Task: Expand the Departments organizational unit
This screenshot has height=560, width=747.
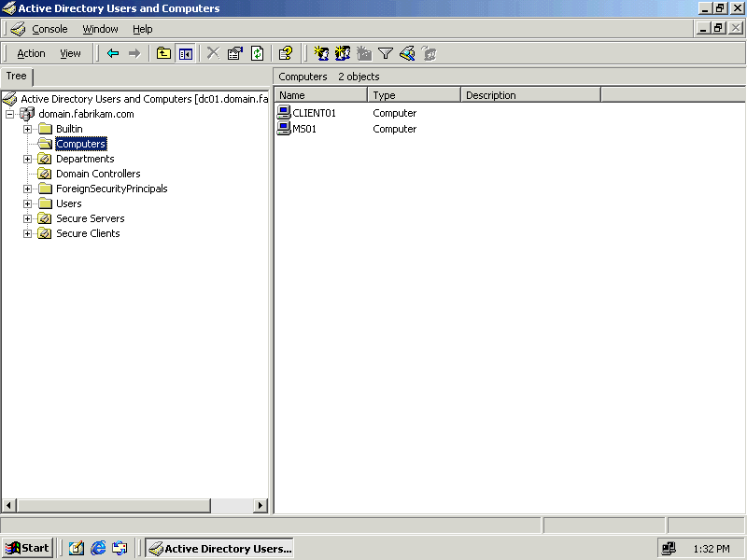Action: [28, 159]
